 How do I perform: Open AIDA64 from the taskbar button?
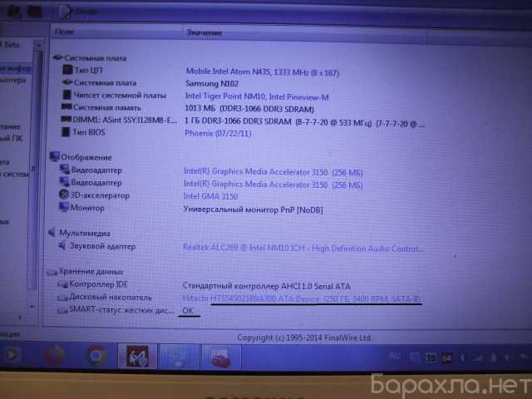(x=137, y=357)
